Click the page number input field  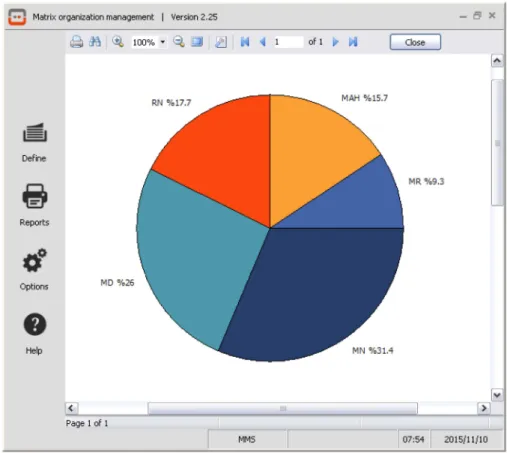point(288,42)
